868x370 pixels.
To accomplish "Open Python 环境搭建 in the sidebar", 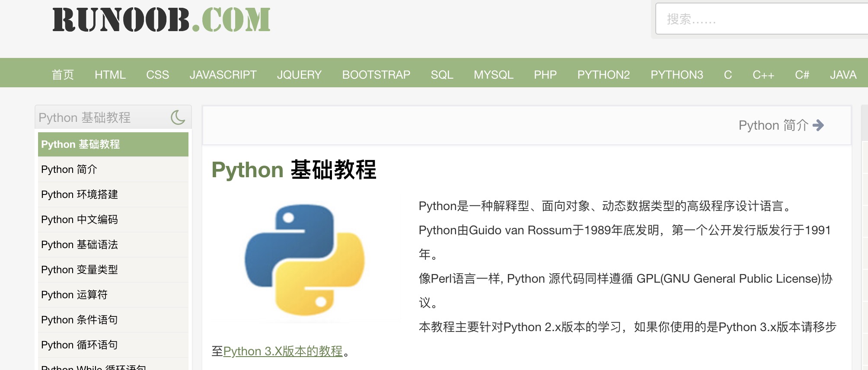I will (113, 195).
